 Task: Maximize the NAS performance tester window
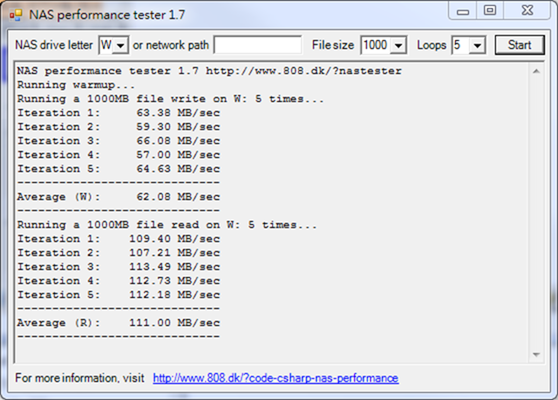point(490,10)
